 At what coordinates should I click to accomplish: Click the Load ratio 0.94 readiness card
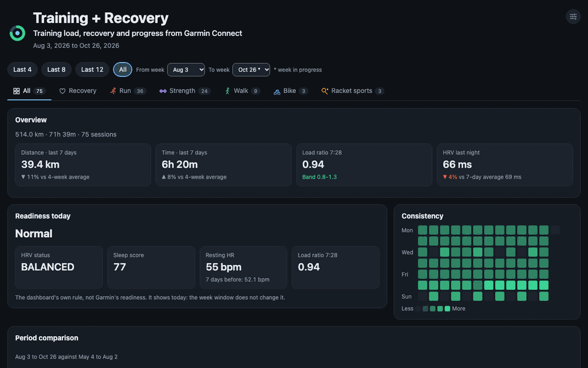tap(336, 267)
